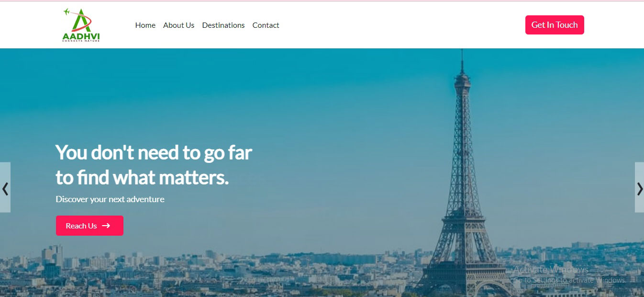644x297 pixels.
Task: Click the Eiffel Tower in the hero image
Action: click(461, 192)
